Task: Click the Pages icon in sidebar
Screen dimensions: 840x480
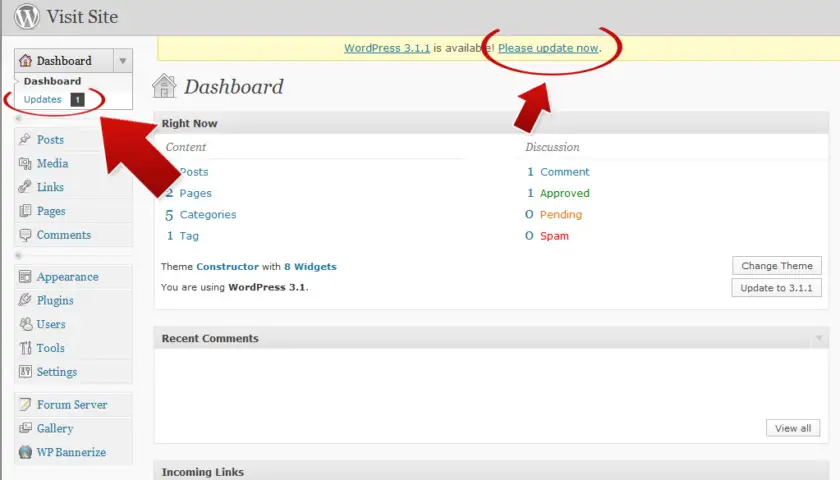Action: 25,211
